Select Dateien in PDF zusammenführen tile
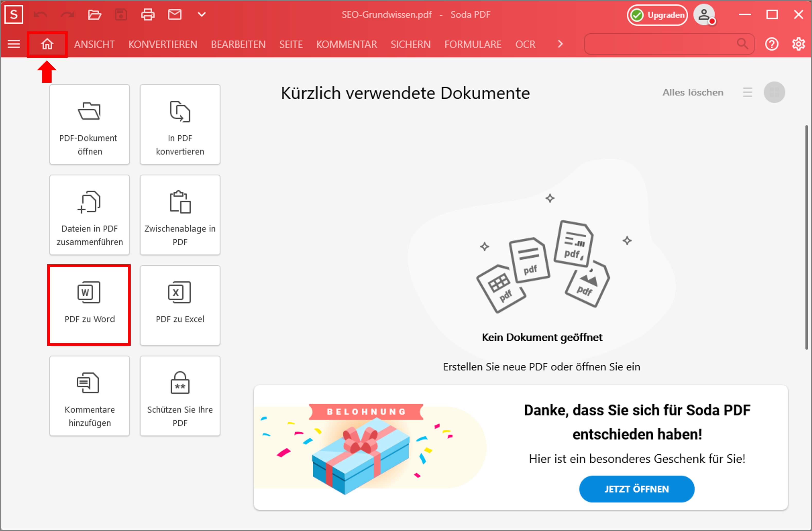Screen dimensions: 812x531 click(89, 215)
